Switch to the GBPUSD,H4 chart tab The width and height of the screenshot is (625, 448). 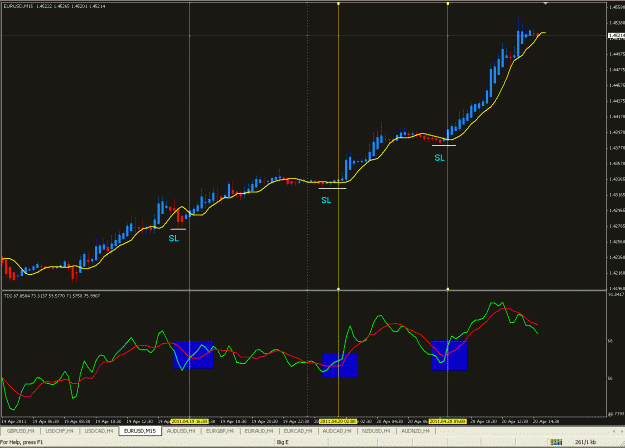point(20,431)
